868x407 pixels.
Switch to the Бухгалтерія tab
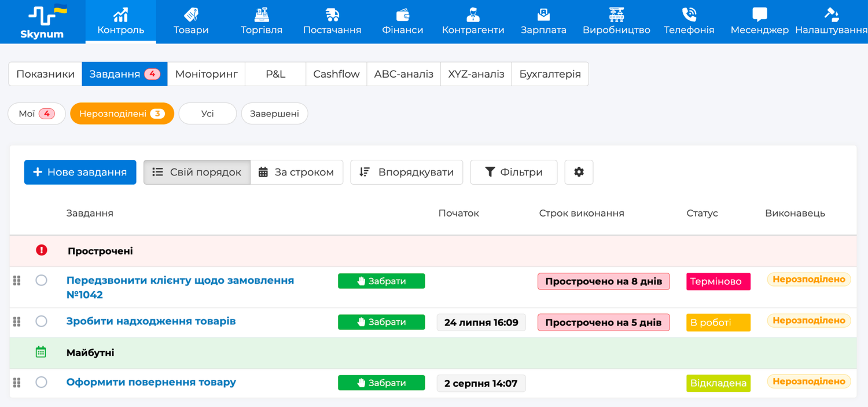(550, 74)
